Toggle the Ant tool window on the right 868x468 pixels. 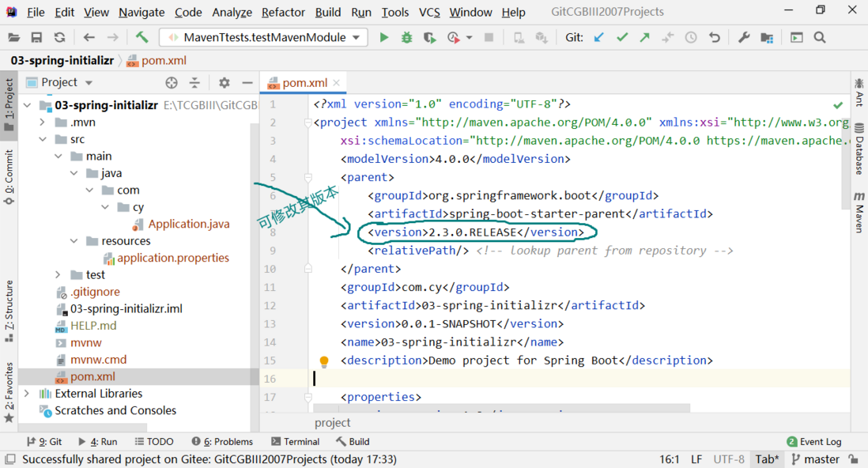859,92
